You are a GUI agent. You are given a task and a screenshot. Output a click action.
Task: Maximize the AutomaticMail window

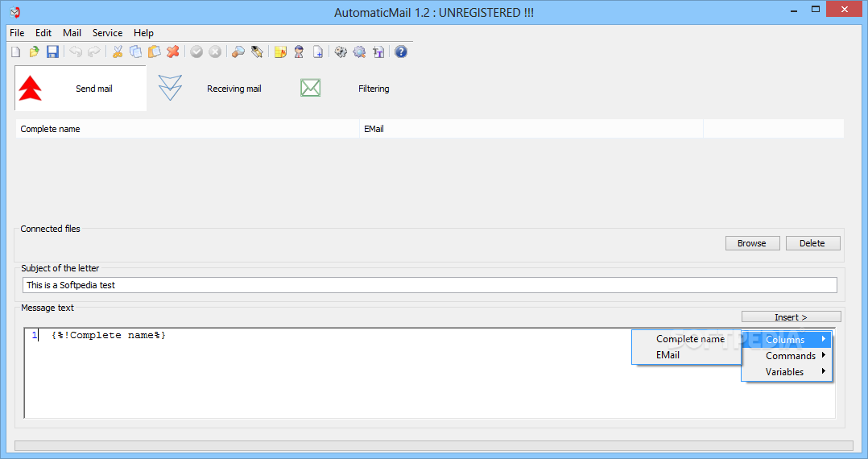pyautogui.click(x=816, y=10)
